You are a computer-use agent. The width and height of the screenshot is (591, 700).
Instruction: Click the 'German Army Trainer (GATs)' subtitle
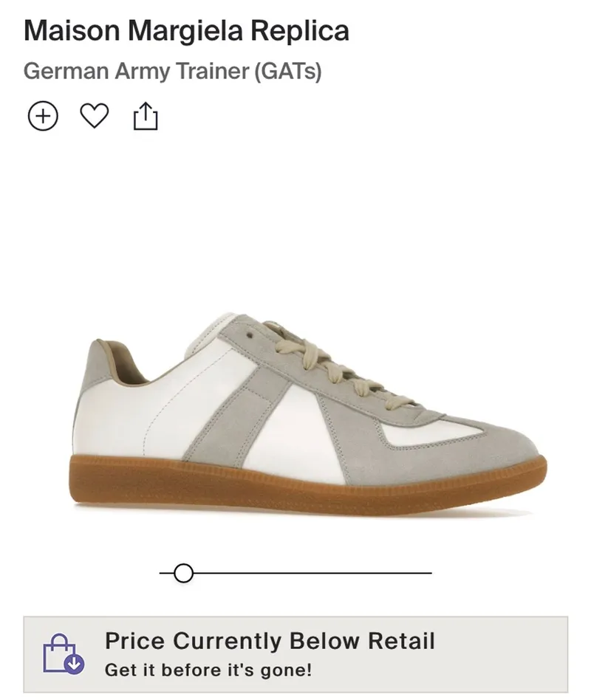(173, 72)
